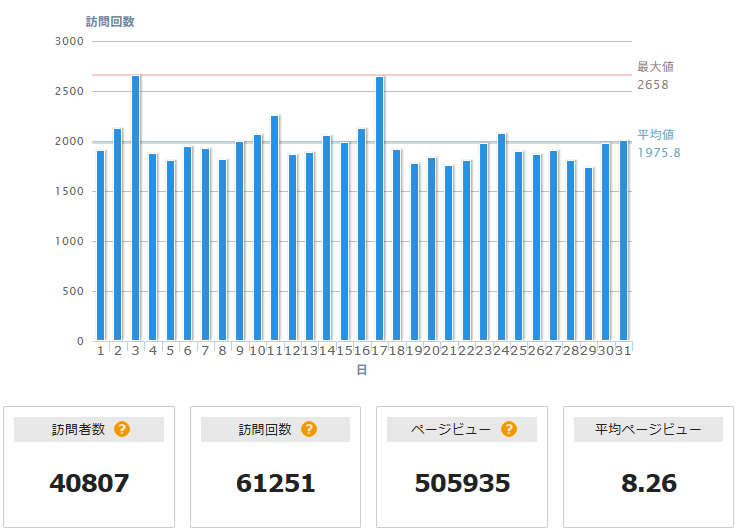Click the x-axis label 5
737x531 pixels.
point(170,351)
